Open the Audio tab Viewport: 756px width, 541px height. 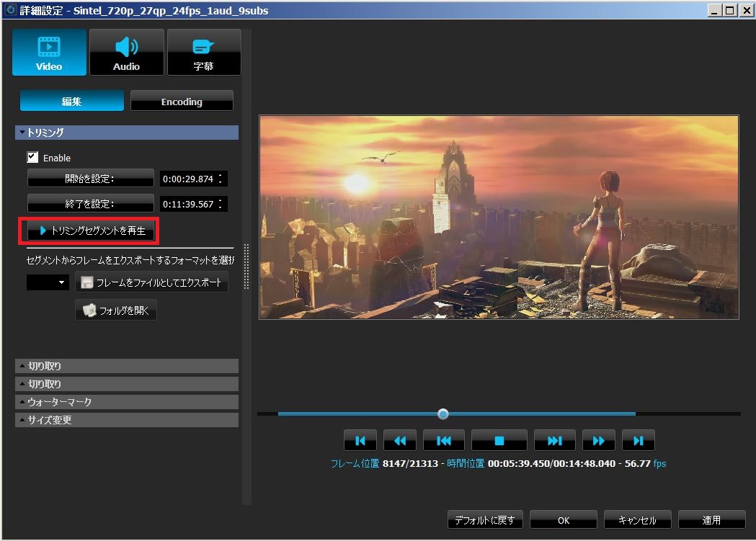pyautogui.click(x=127, y=52)
